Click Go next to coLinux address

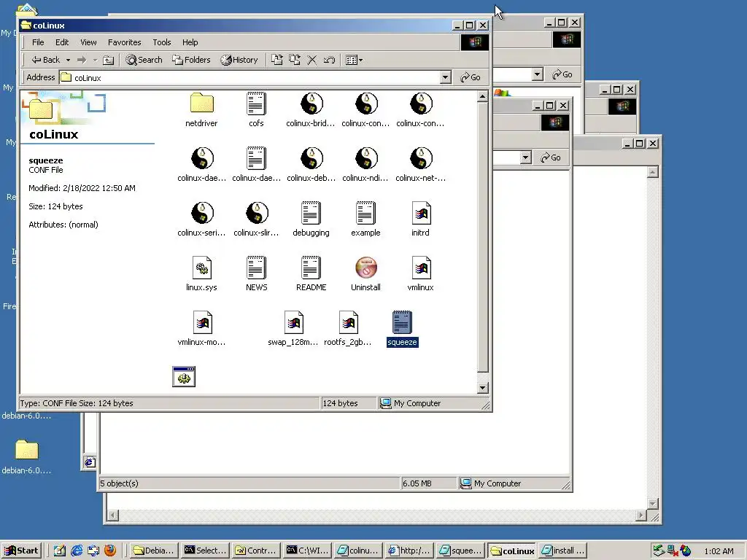pyautogui.click(x=471, y=77)
